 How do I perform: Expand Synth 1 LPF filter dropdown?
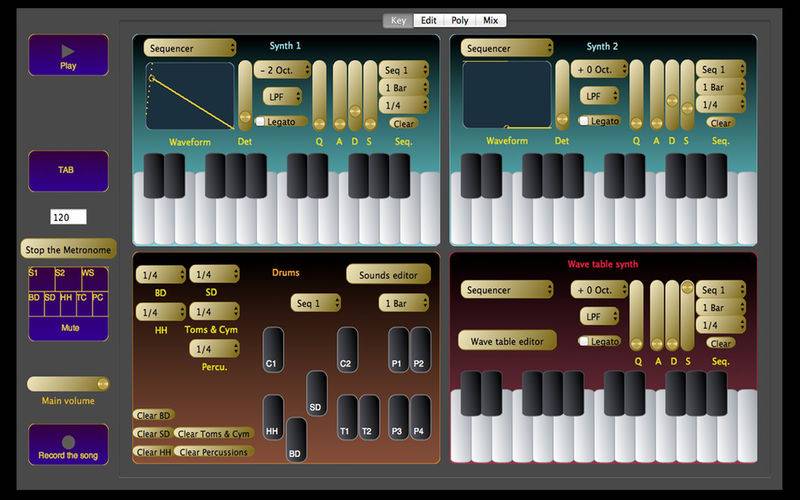coord(282,96)
